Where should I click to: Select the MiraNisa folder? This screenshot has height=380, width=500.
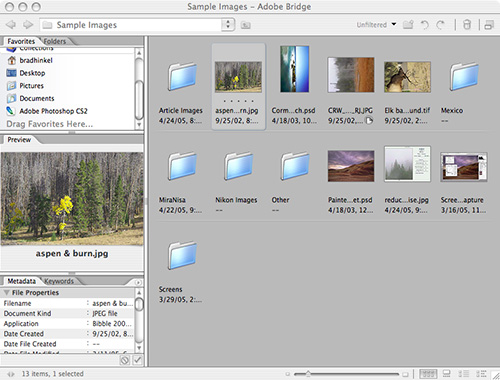pos(182,166)
